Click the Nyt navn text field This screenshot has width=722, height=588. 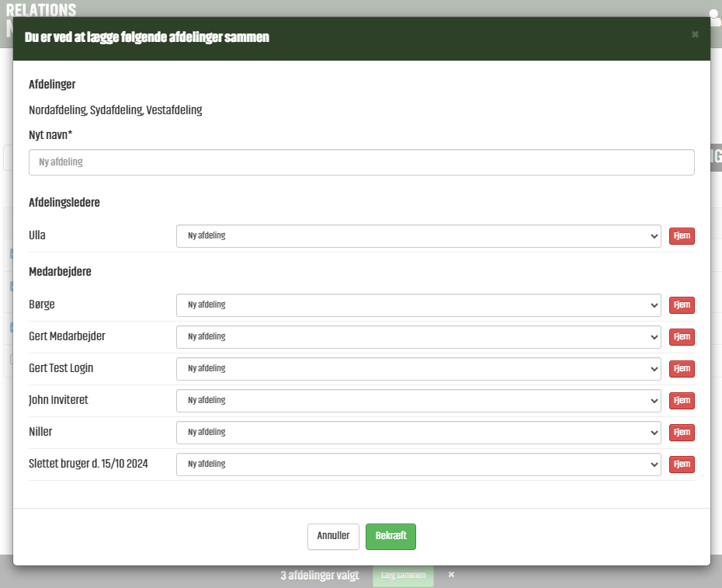coord(361,162)
